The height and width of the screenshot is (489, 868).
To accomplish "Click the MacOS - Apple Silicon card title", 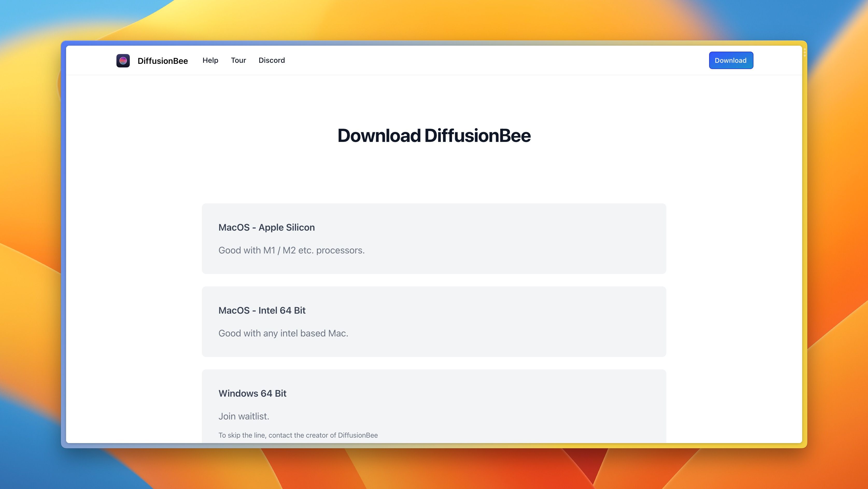I will click(x=266, y=227).
